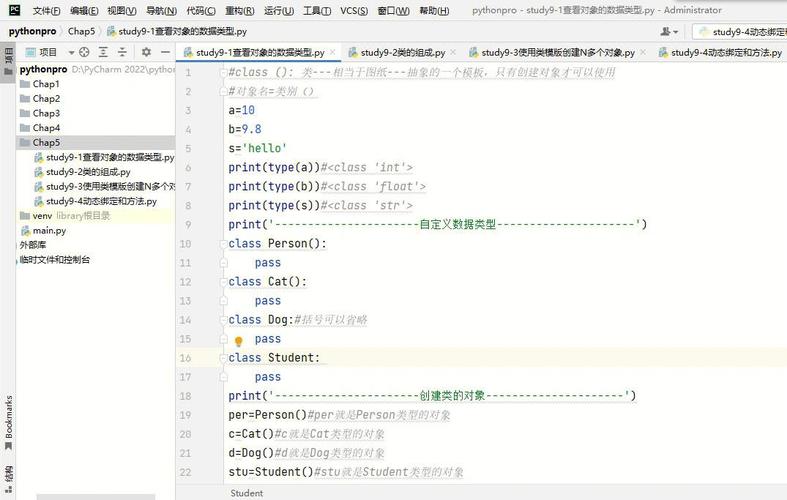Screen dimensions: 787x500
Task: Toggle the 项目 side tool window tab
Action: (8, 61)
